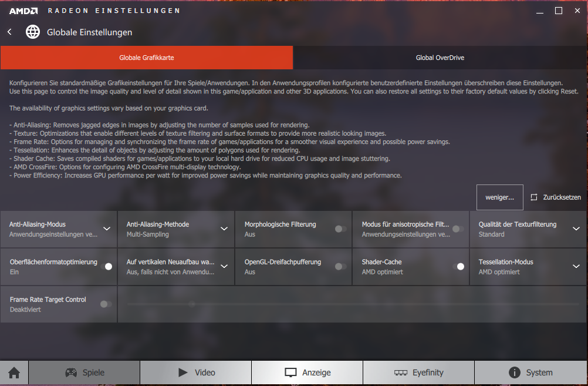Expand the Tessellation-Modus dropdown
The height and width of the screenshot is (386, 588).
pos(576,266)
